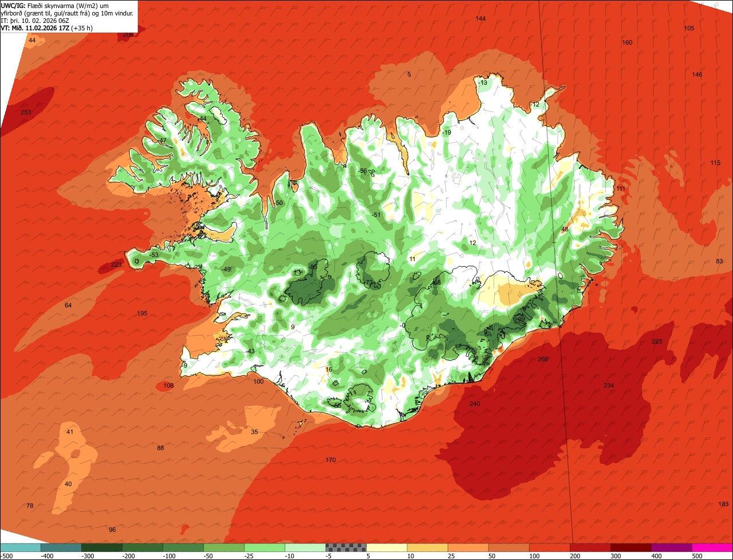Click the flux value '48' in east Iceland
This screenshot has height=560, width=733.
click(565, 229)
